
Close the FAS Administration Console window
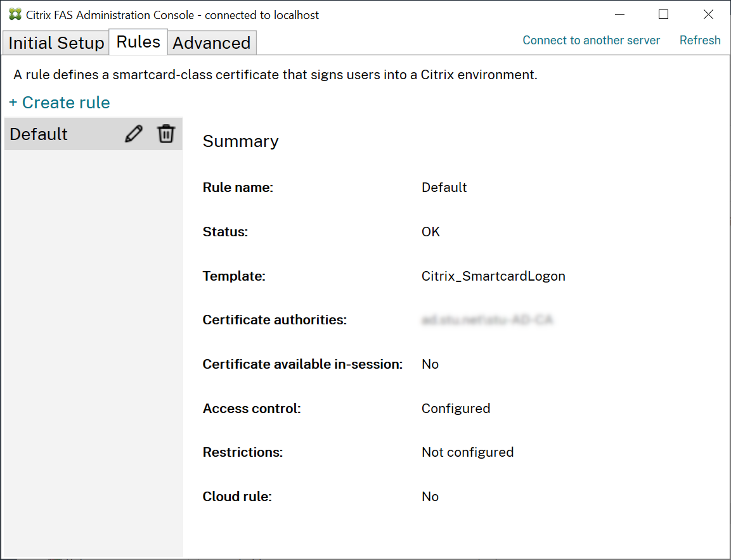708,15
